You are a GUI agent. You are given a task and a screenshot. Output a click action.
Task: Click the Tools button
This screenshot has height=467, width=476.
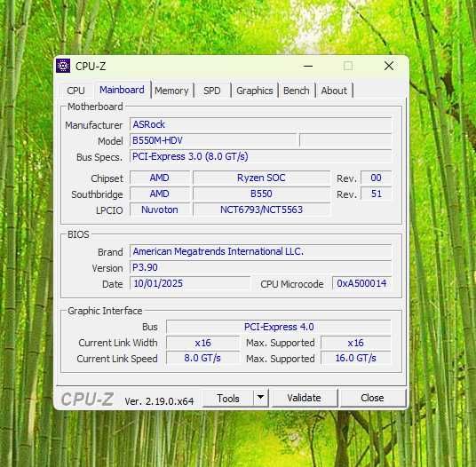tap(228, 398)
